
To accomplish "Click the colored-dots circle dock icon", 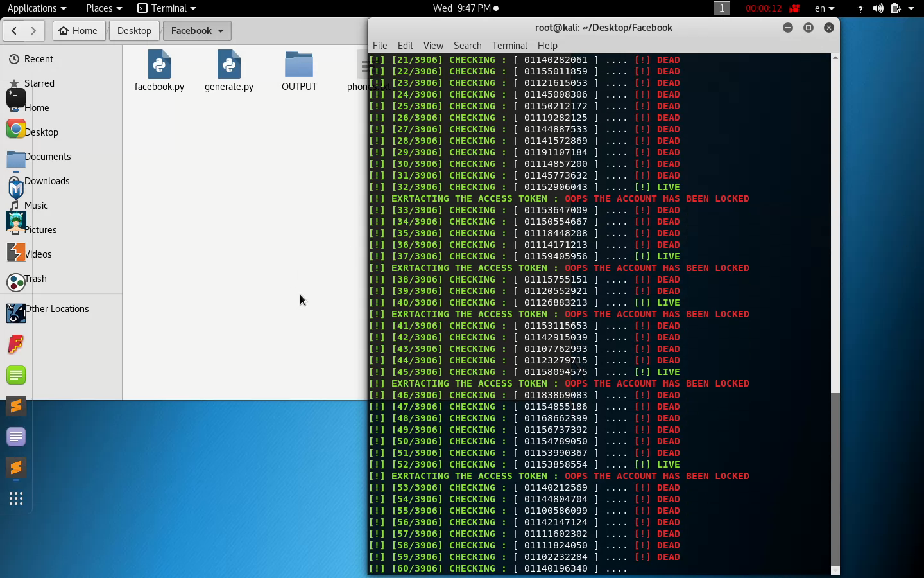I will (16, 283).
